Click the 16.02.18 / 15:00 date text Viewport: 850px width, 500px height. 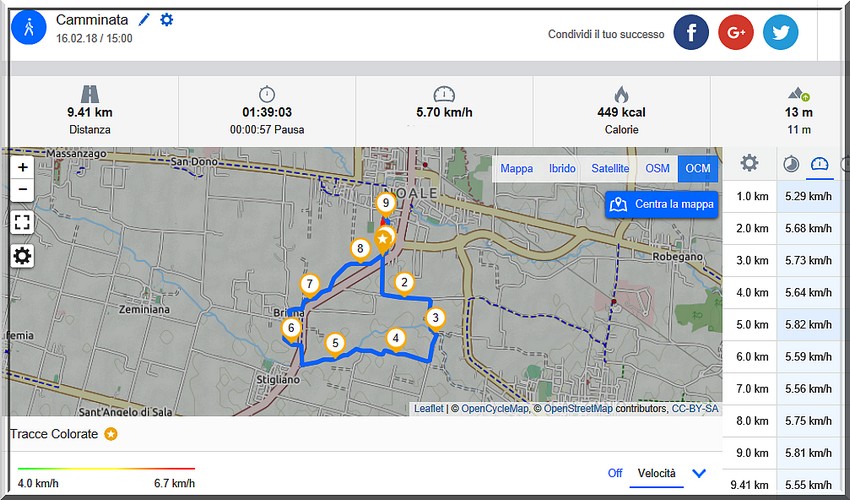pyautogui.click(x=94, y=39)
